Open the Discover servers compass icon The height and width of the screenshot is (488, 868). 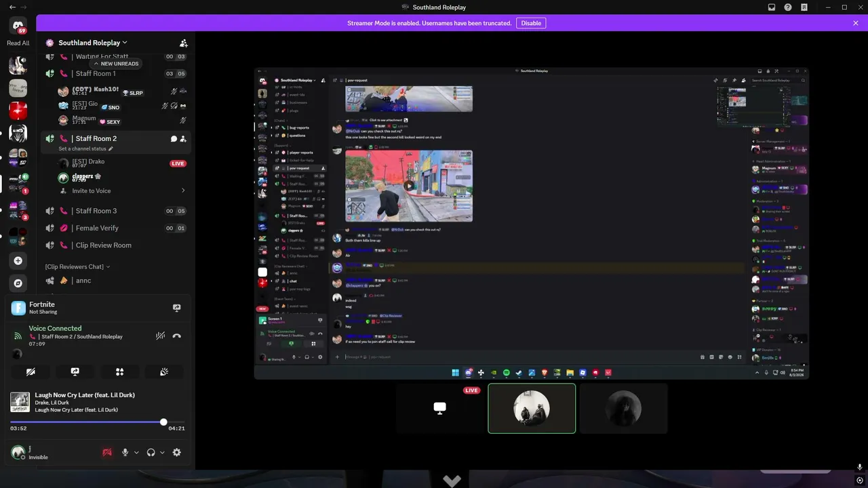(18, 283)
